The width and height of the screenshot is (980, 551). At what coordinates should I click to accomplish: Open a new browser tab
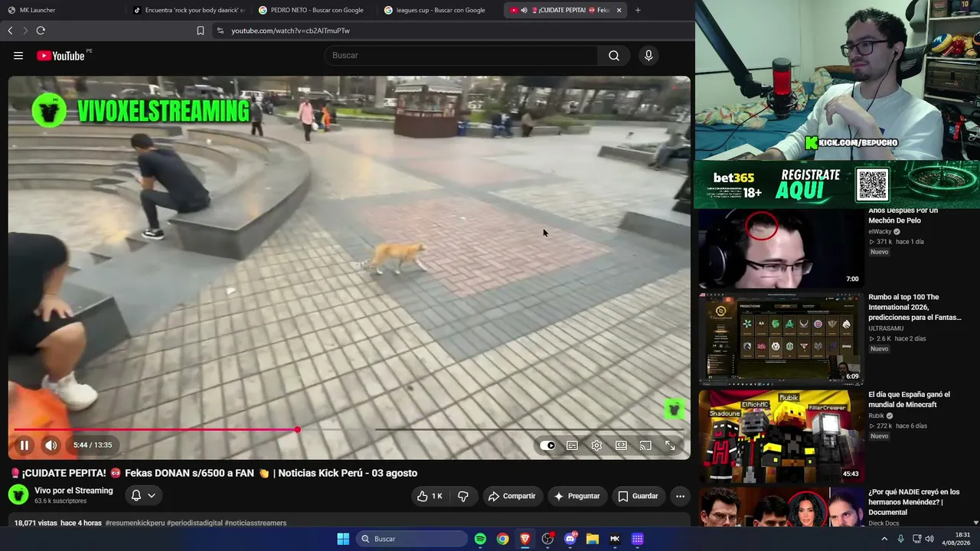point(638,10)
